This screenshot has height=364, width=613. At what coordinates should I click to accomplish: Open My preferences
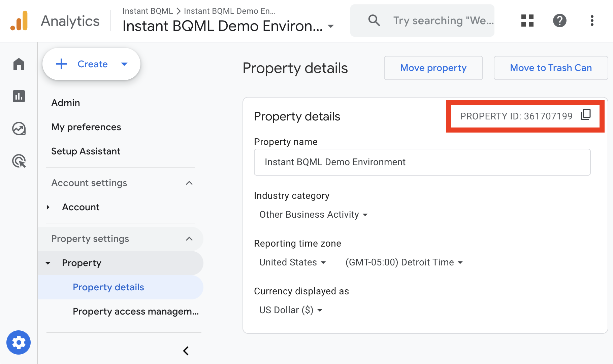(86, 127)
